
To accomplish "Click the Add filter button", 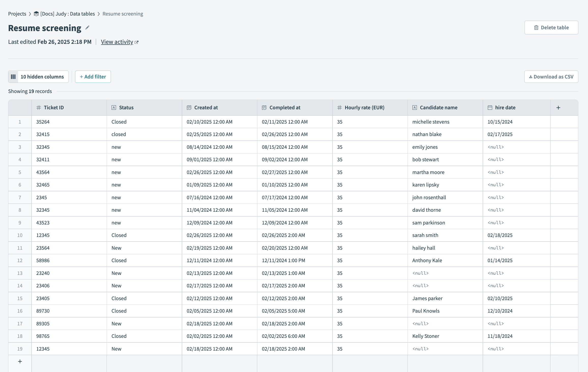I will pos(93,76).
